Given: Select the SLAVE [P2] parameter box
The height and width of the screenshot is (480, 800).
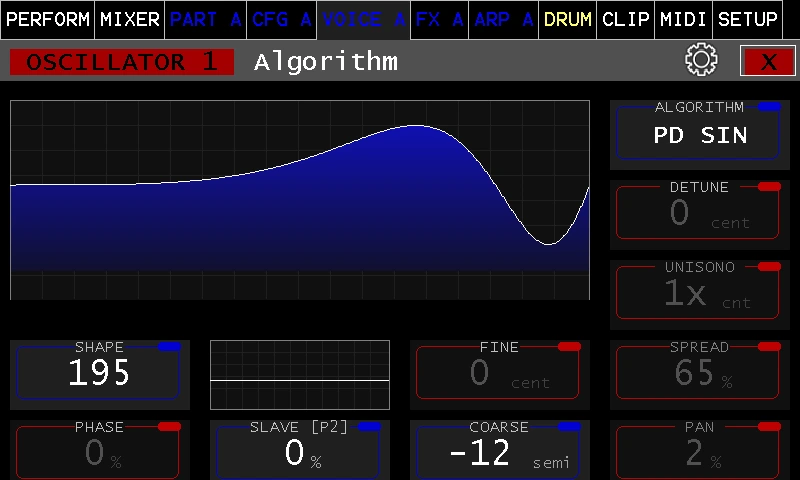Looking at the screenshot, I should (x=298, y=454).
